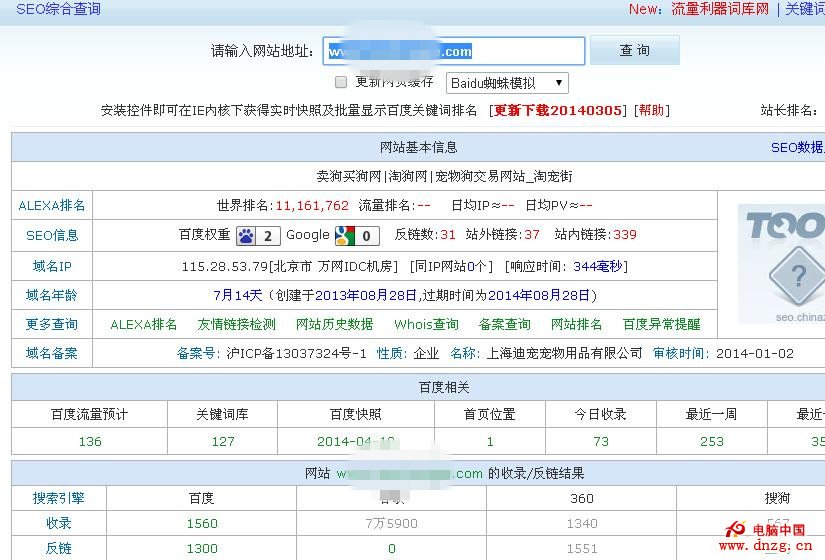Open the Baidu蜘蛛模拟 dropdown
This screenshot has height=560, width=825.
pyautogui.click(x=507, y=83)
